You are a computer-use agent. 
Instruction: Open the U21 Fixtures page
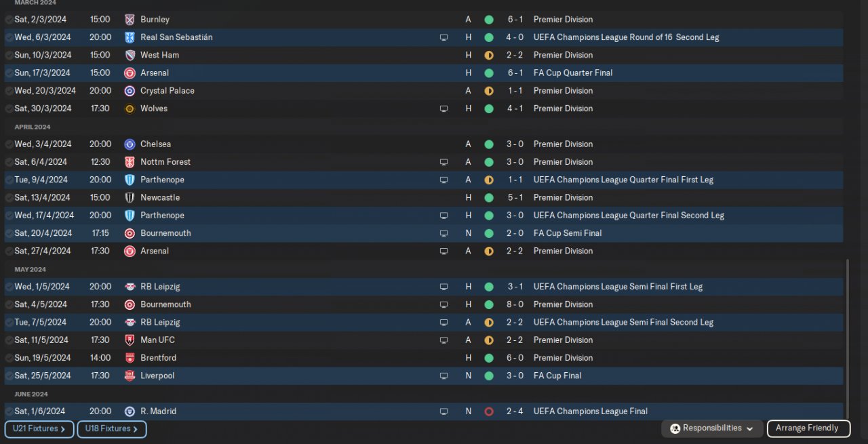click(39, 429)
